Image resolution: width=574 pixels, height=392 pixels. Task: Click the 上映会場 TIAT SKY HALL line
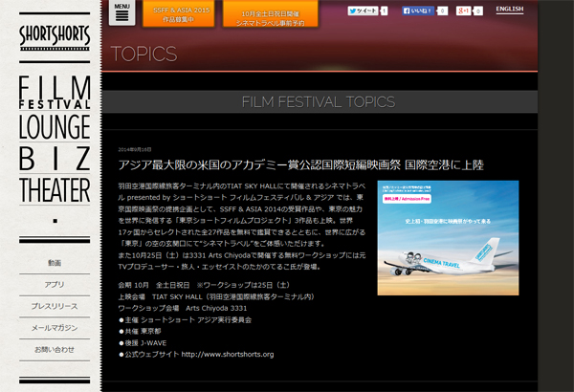click(216, 296)
